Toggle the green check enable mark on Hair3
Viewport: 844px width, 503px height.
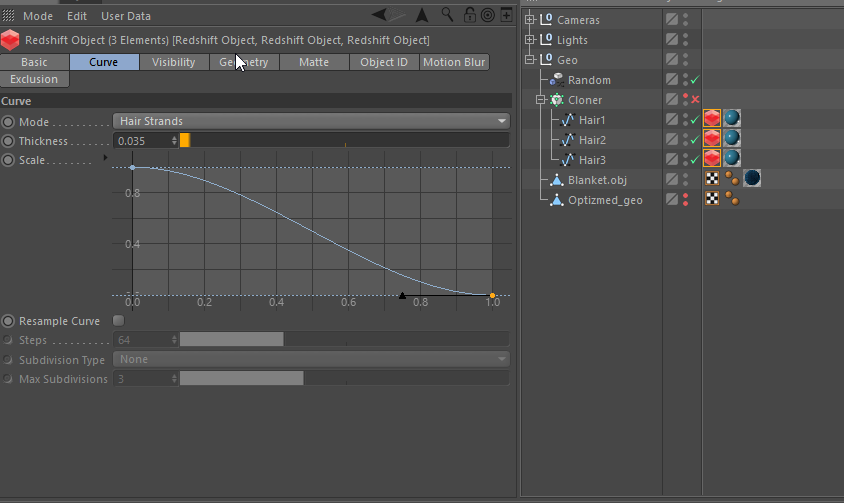tap(694, 160)
